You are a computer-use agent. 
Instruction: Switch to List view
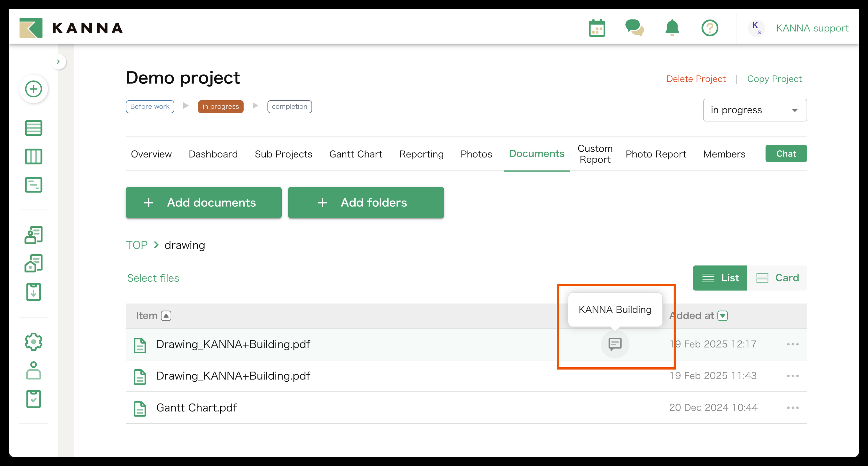click(x=720, y=278)
